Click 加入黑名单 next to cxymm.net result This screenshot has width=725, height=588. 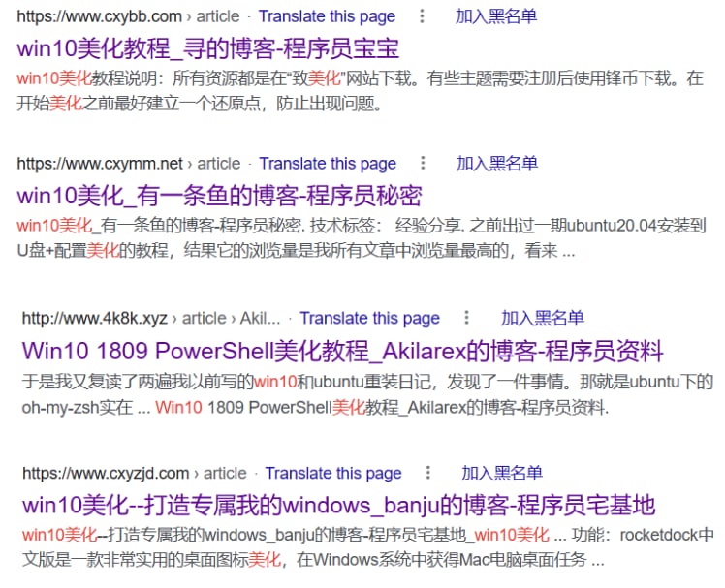[497, 163]
